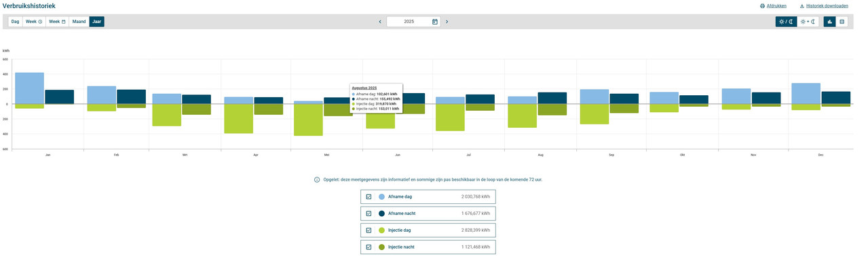
Task: Click the info icon before Opgelet notice
Action: tap(317, 180)
